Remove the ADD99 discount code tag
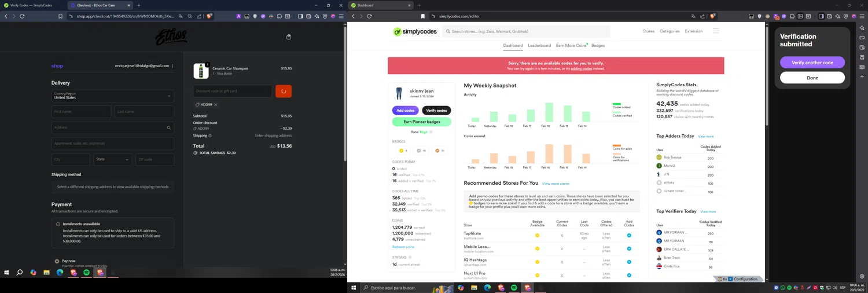The height and width of the screenshot is (293, 868). point(216,105)
